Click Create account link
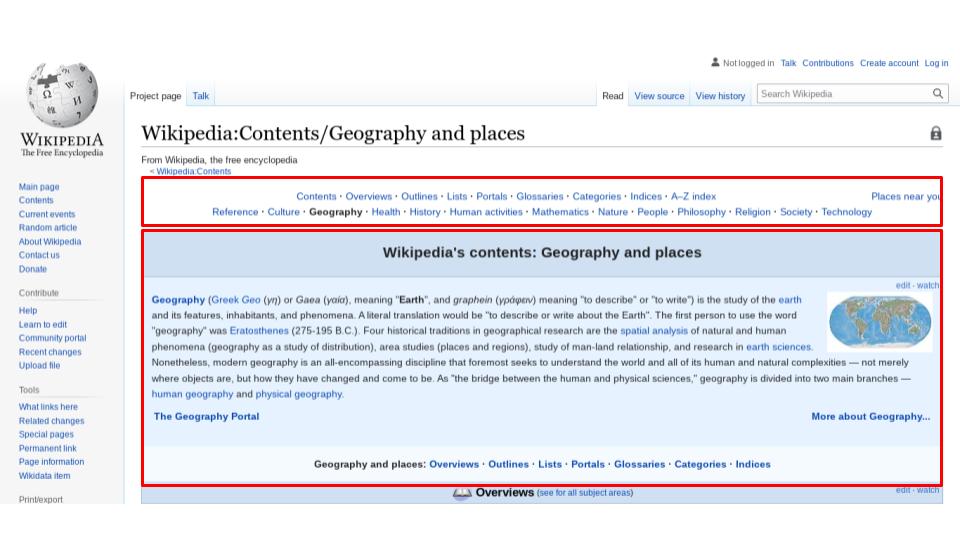 pyautogui.click(x=889, y=63)
